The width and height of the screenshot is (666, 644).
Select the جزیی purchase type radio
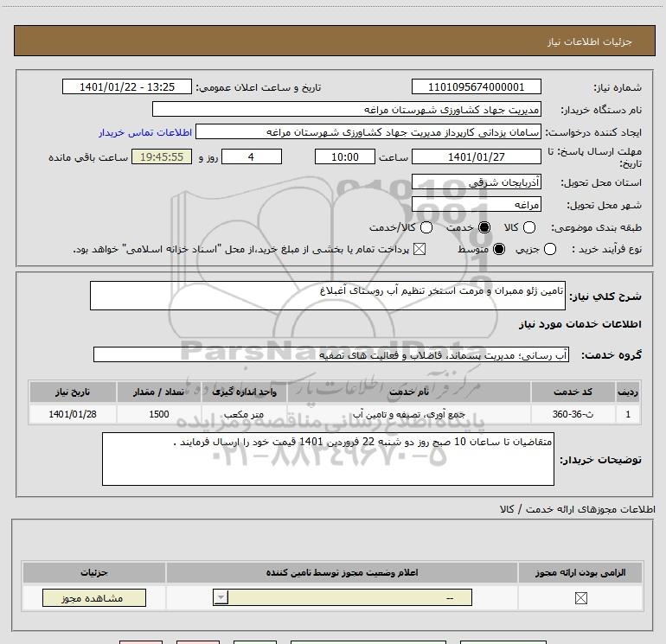[550, 249]
